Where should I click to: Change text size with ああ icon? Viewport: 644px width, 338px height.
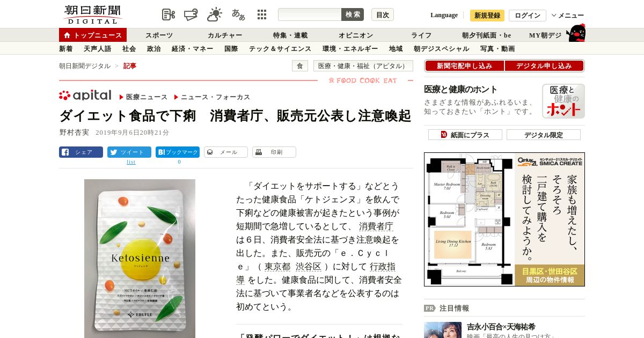point(238,14)
